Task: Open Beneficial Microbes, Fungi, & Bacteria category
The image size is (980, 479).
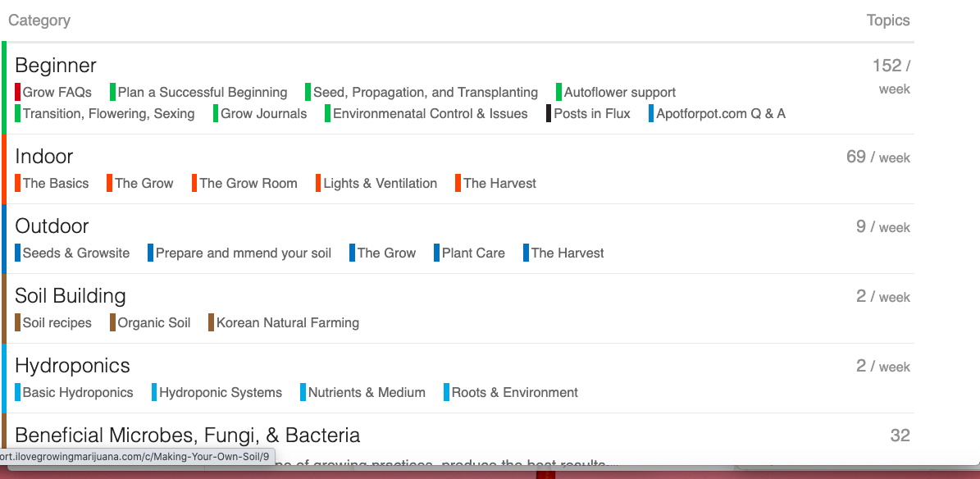Action: [x=187, y=436]
